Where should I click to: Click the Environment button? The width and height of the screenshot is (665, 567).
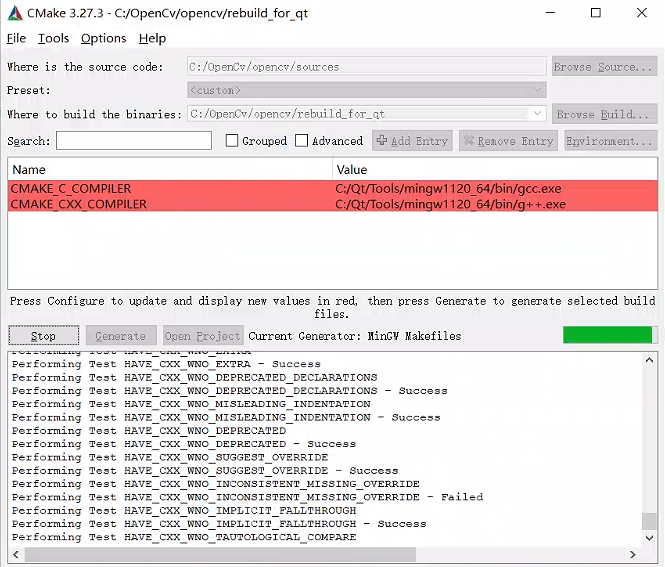click(611, 140)
